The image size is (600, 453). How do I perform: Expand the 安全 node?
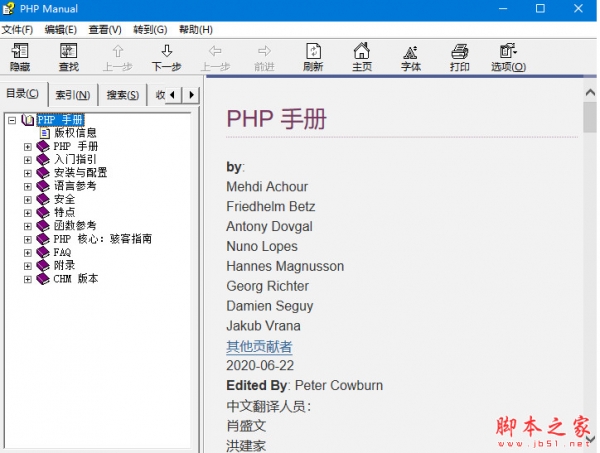point(28,200)
